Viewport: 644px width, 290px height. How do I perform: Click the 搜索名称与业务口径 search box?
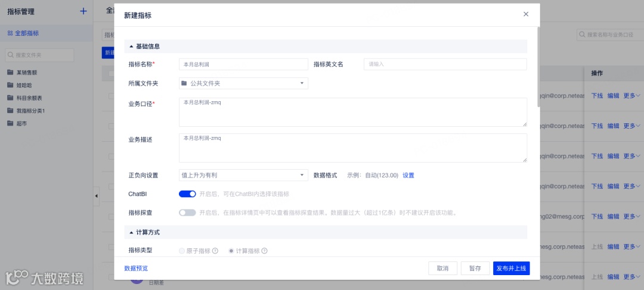[x=611, y=35]
